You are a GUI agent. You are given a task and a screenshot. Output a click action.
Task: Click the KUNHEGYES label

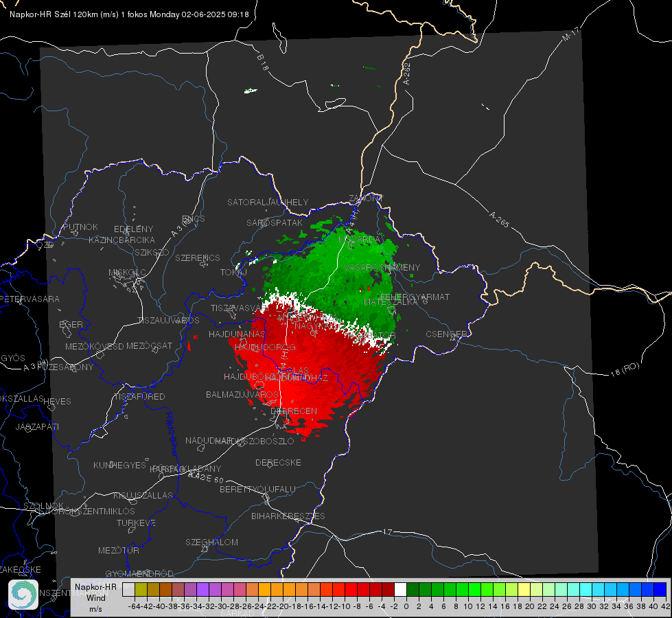pyautogui.click(x=119, y=465)
